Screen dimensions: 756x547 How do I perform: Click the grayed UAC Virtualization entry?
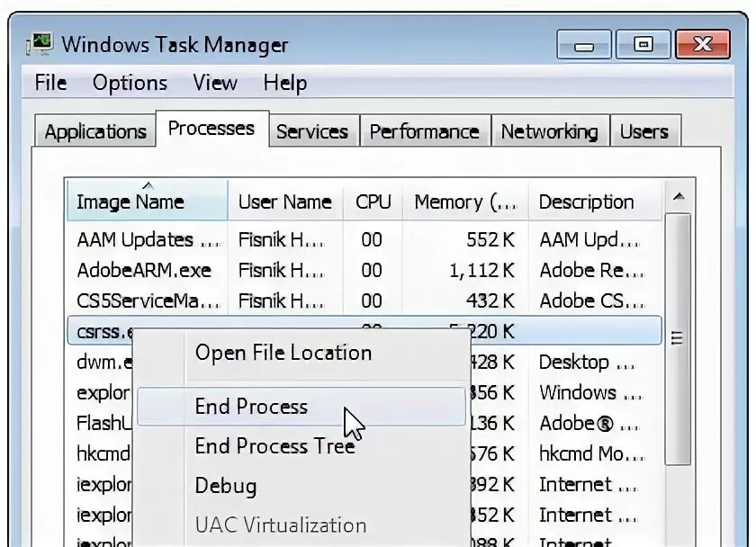pos(281,525)
